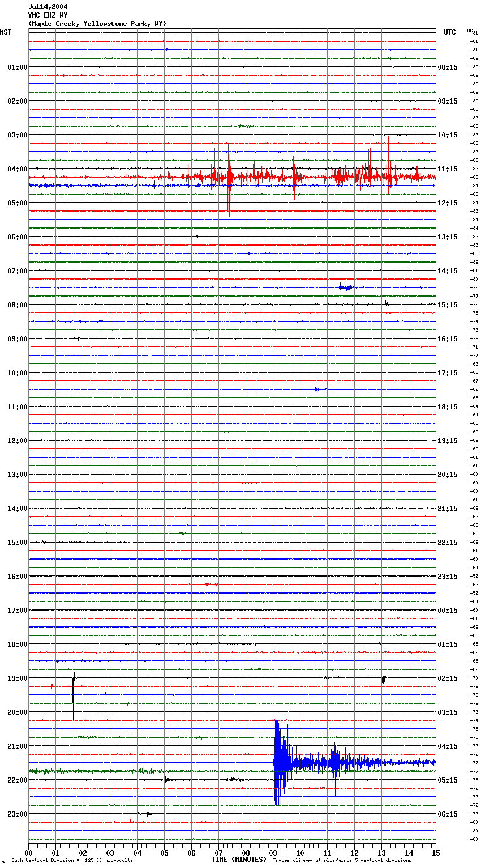Select the 12:00 MST time label

coord(18,441)
